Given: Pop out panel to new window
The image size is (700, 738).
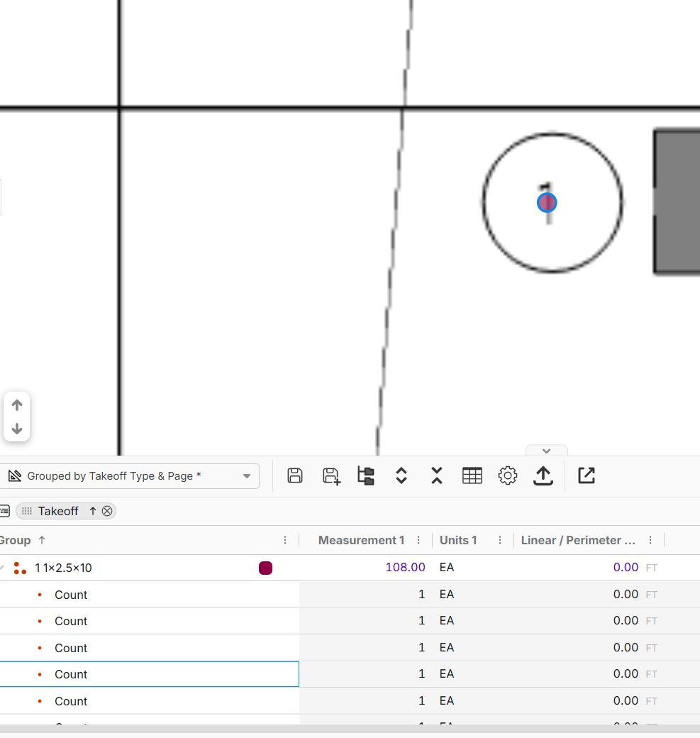Looking at the screenshot, I should click(x=586, y=475).
